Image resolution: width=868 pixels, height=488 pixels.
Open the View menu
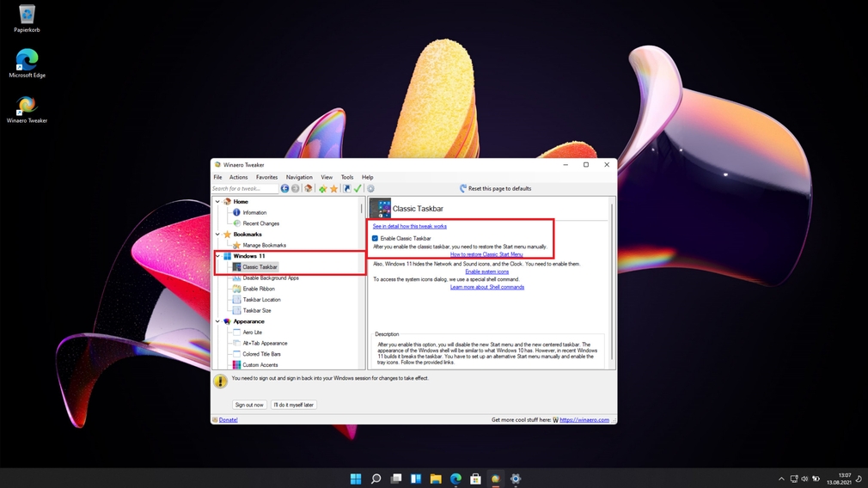coord(327,177)
